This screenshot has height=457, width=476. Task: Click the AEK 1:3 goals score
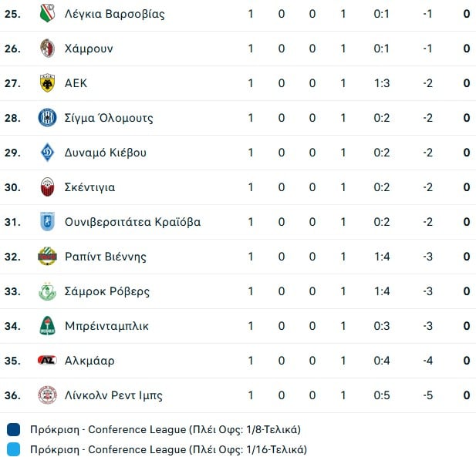pyautogui.click(x=381, y=83)
